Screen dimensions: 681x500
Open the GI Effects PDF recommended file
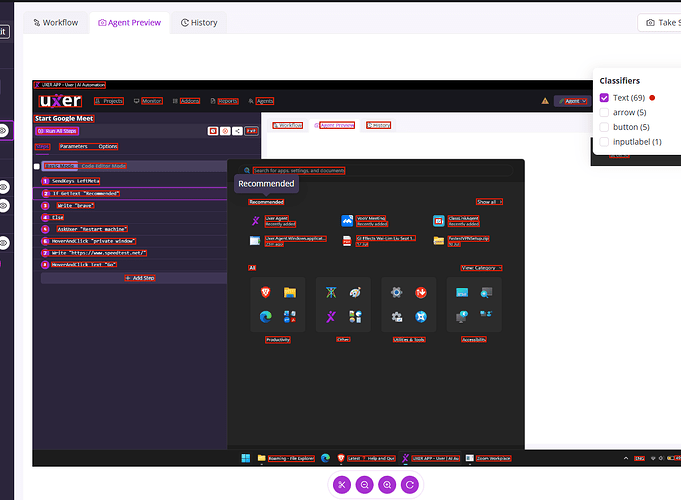click(x=379, y=241)
